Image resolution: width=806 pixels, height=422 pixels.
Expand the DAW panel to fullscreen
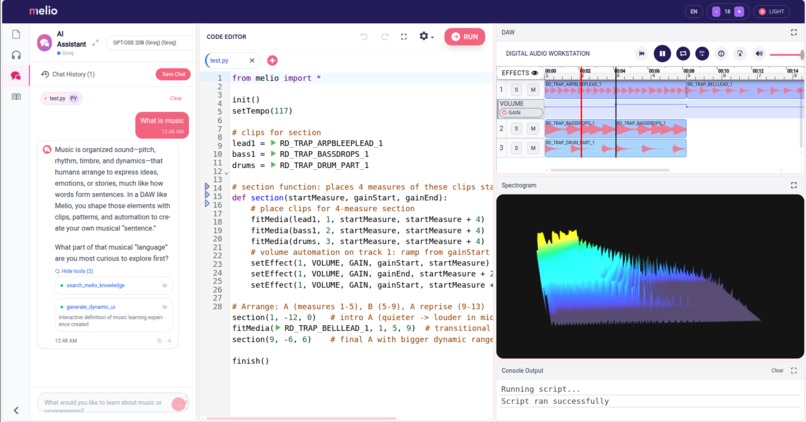coord(794,32)
